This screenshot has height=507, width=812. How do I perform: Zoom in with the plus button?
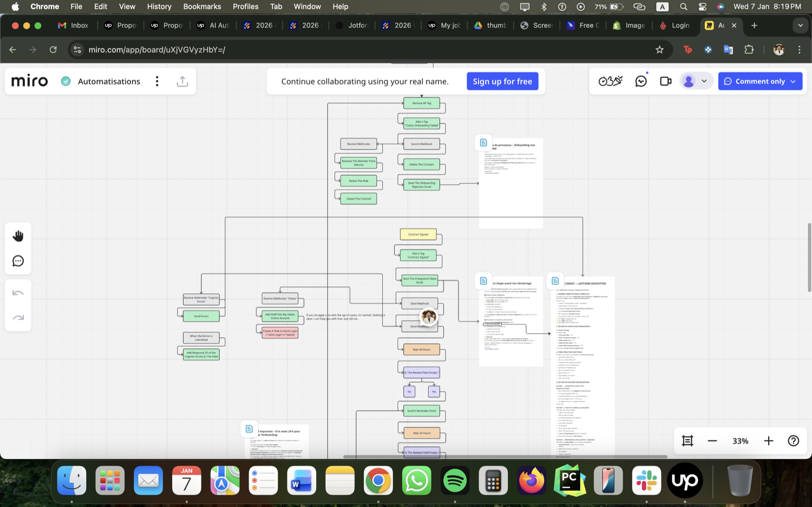(x=769, y=441)
